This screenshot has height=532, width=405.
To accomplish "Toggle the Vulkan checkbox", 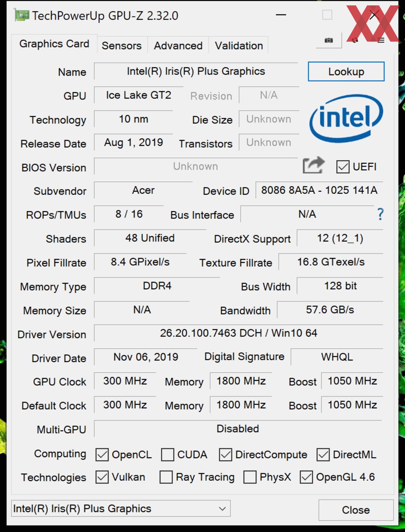I will (102, 477).
